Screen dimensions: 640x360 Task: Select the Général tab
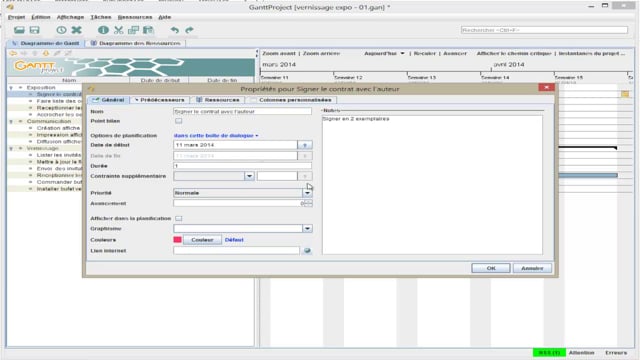108,100
